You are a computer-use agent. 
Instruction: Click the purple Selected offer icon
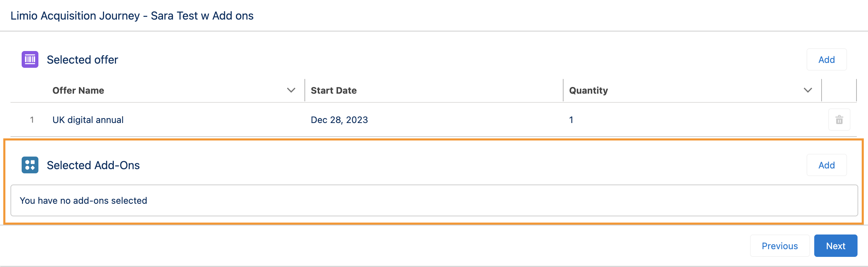[x=30, y=59]
